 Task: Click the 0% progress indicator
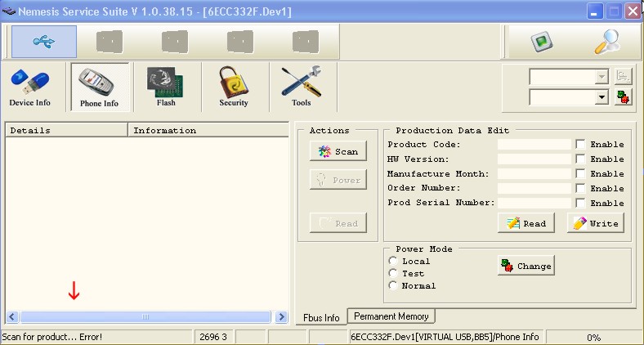click(594, 338)
